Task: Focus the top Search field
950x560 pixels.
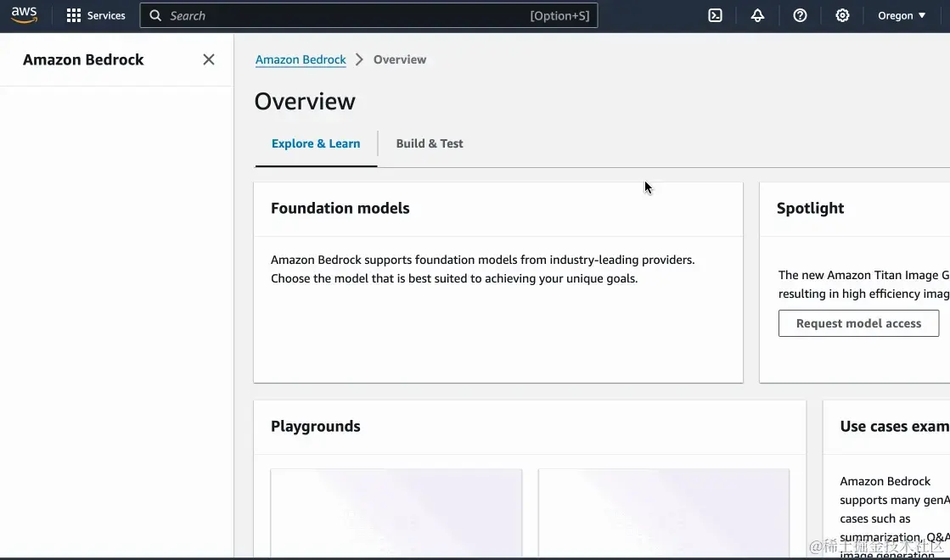Action: pyautogui.click(x=368, y=16)
